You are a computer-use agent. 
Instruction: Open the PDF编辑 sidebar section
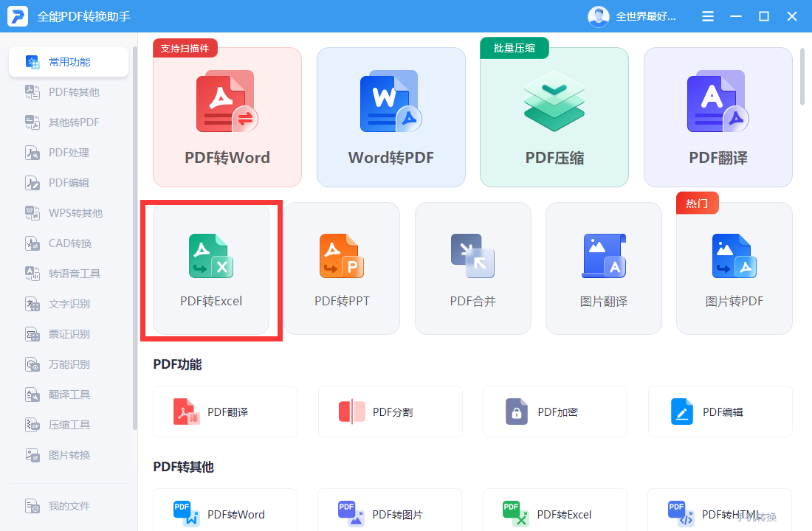(69, 183)
